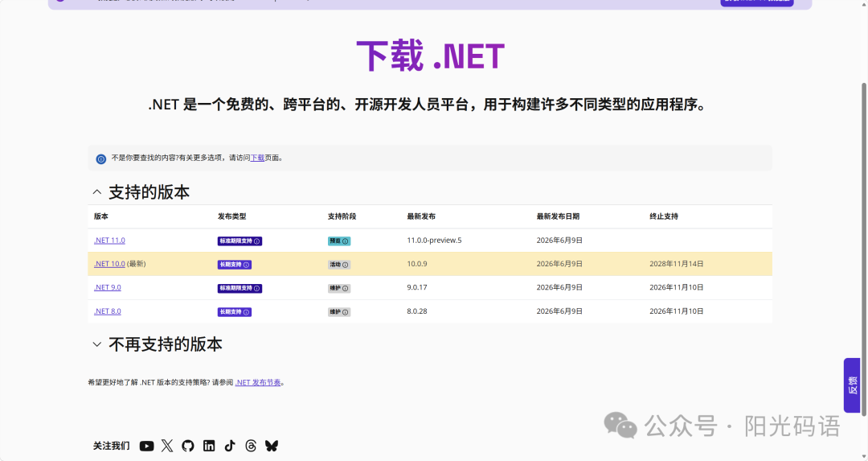The image size is (868, 461).
Task: Click the 关注我们 label
Action: [x=111, y=446]
